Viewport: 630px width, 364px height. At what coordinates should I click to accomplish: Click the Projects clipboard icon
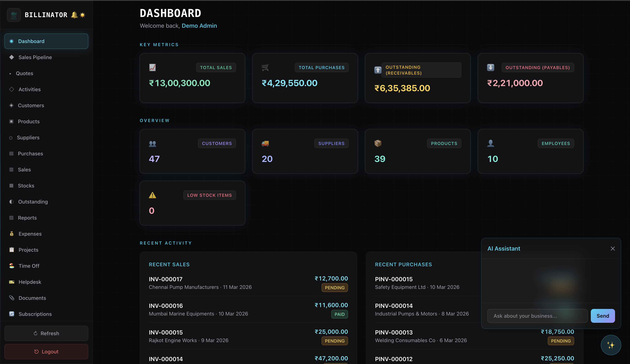pos(11,249)
